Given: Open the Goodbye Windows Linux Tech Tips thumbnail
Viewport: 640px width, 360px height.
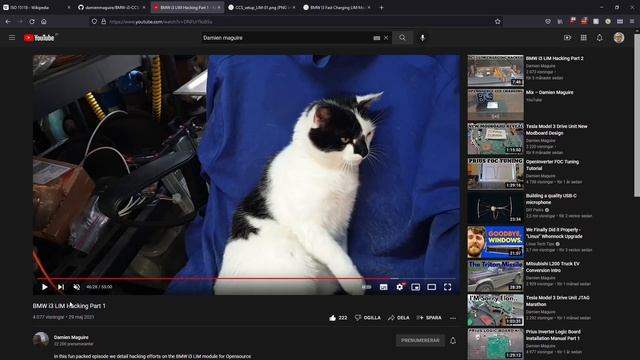Looking at the screenshot, I should pos(495,242).
